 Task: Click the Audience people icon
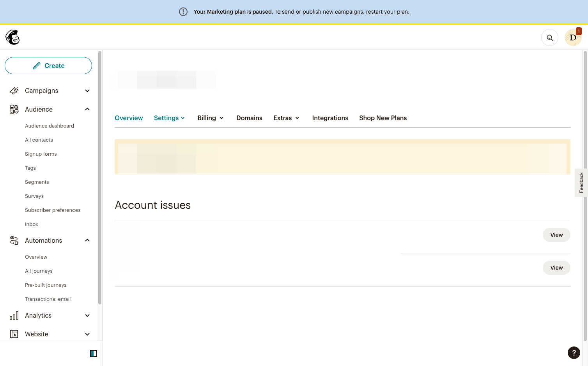[x=14, y=109]
